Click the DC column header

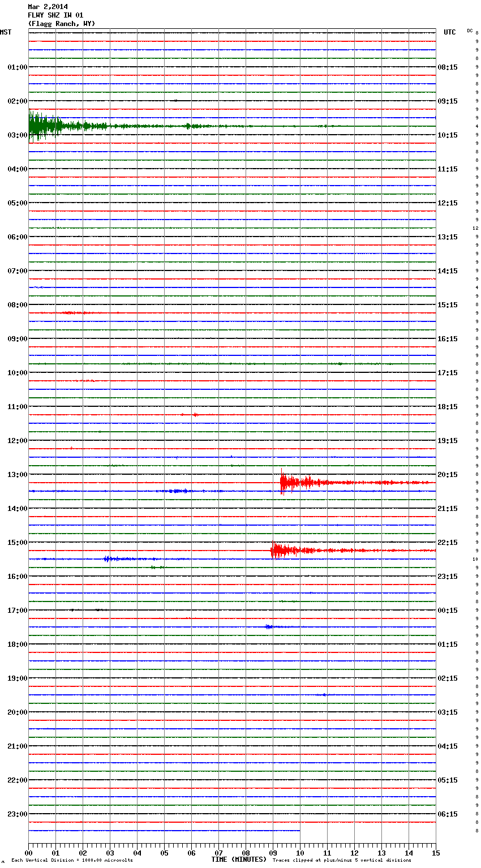pyautogui.click(x=470, y=31)
